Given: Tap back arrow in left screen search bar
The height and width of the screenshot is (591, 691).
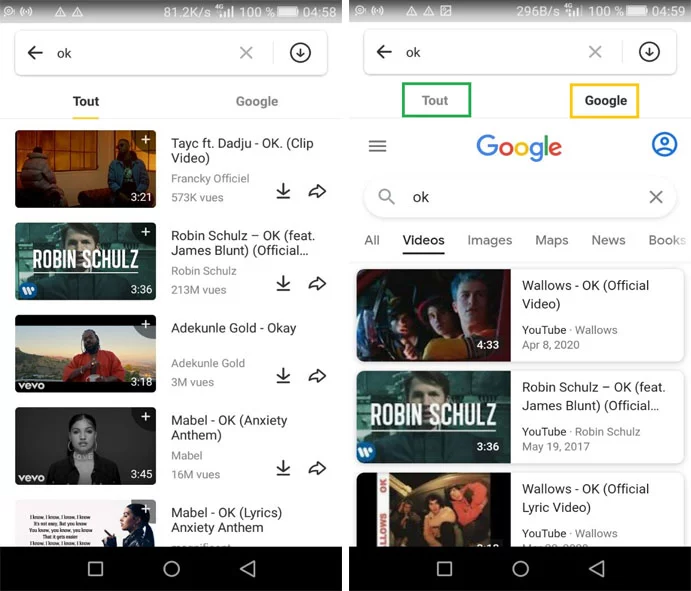Looking at the screenshot, I should (35, 53).
